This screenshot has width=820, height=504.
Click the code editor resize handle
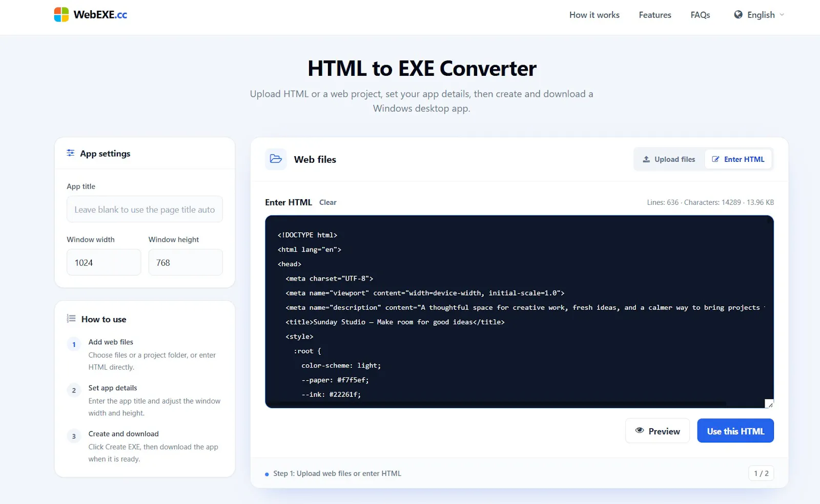click(769, 404)
